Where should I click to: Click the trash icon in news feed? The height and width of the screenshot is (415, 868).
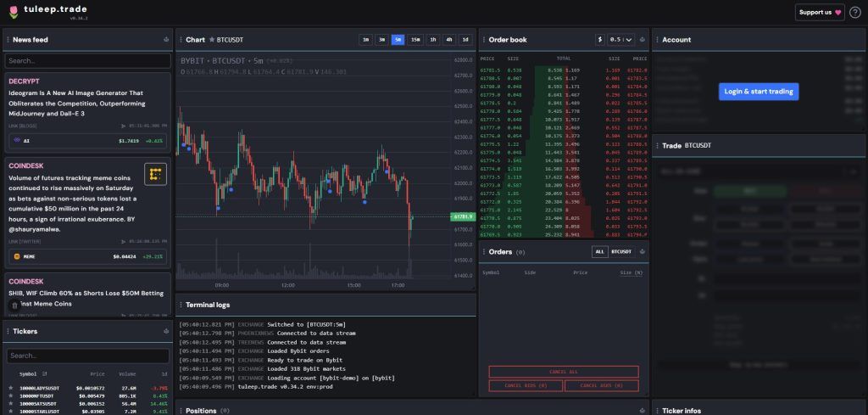14,305
